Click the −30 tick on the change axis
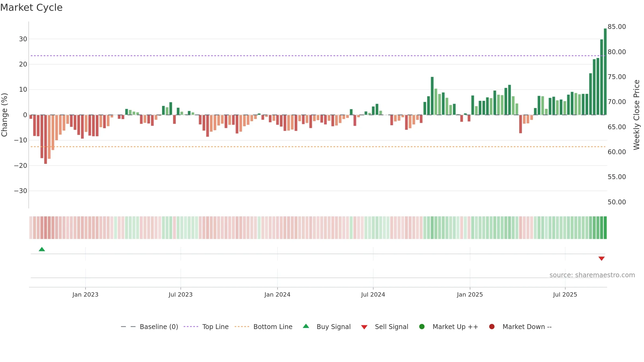 (21, 191)
